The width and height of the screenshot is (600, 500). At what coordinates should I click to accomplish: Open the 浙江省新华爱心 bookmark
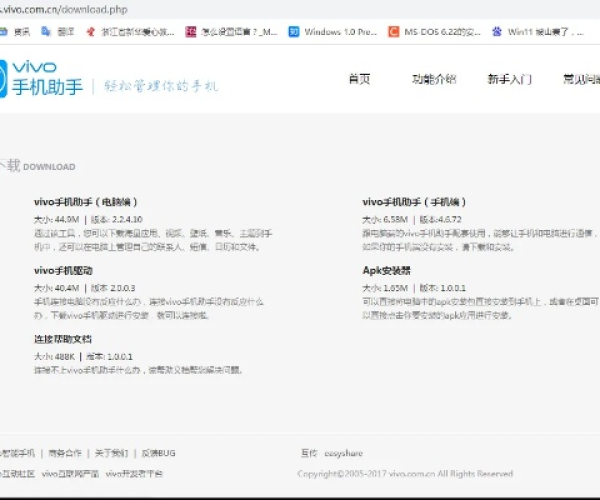pos(130,32)
